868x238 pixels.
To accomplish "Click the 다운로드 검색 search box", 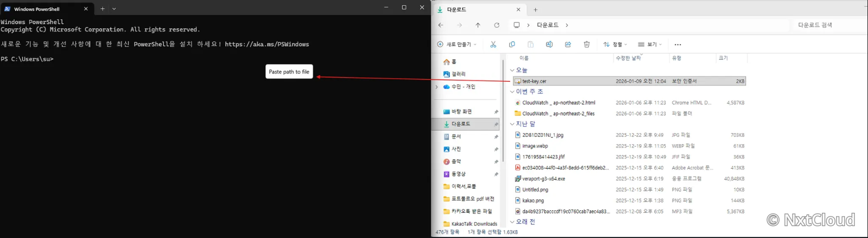I will 828,25.
